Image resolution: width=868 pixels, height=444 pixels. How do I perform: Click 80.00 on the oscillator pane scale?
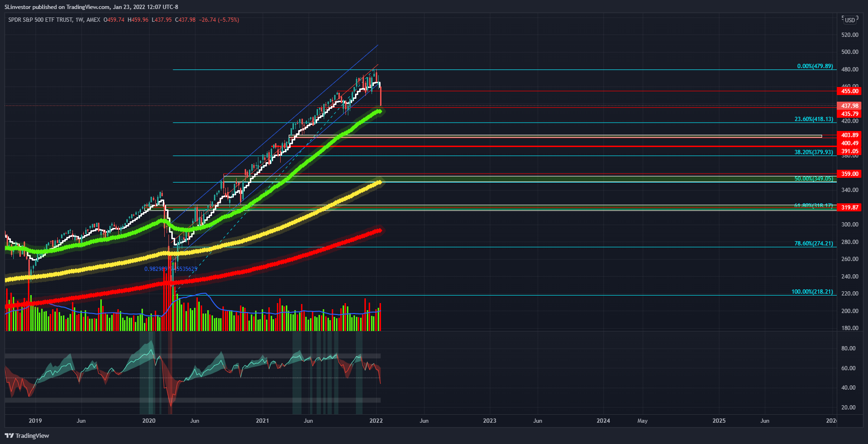click(849, 348)
